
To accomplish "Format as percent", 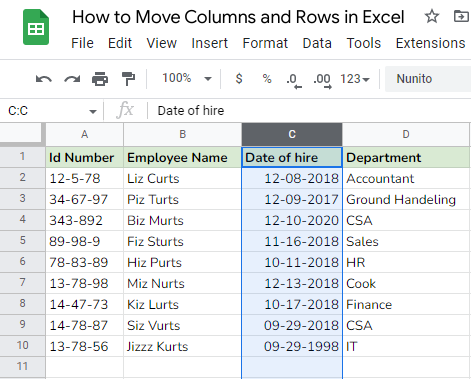I will point(267,79).
